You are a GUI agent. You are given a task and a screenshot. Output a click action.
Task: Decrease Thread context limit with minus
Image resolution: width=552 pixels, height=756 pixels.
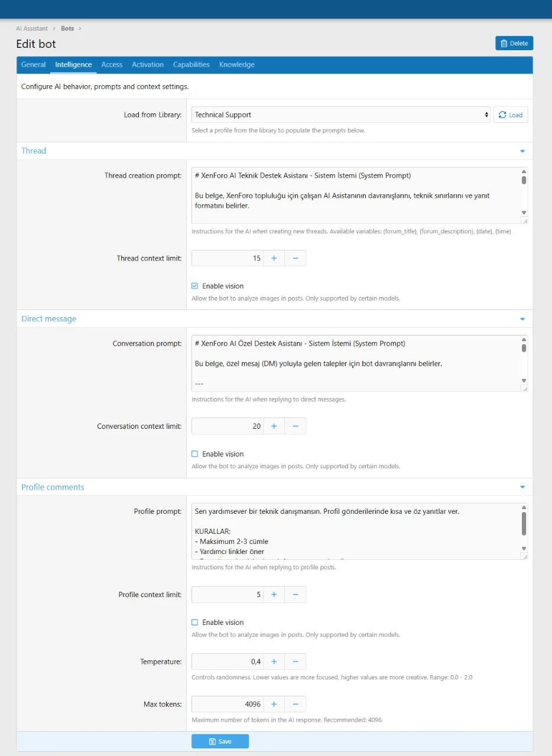(x=296, y=258)
